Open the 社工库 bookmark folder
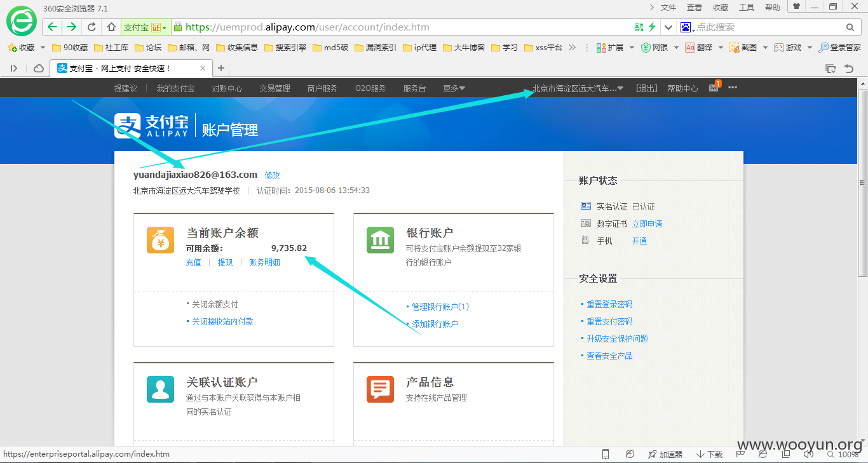 coord(111,47)
